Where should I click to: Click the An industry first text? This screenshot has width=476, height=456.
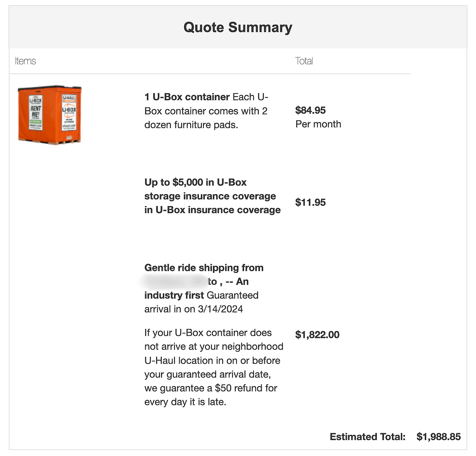click(x=174, y=295)
